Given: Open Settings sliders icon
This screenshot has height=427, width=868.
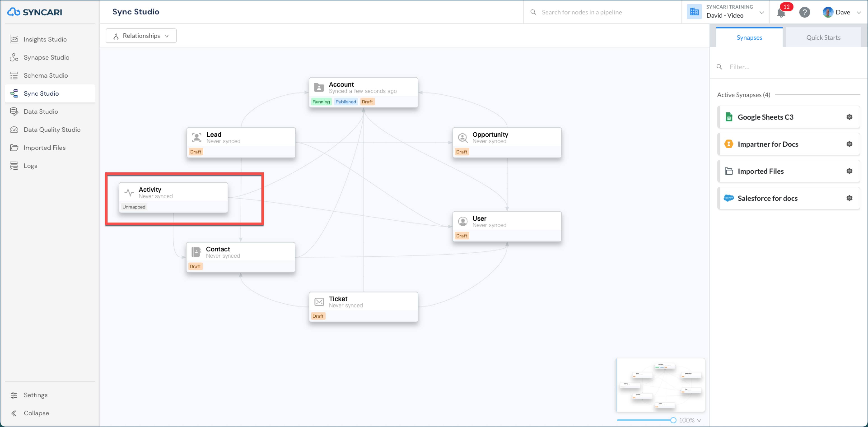Looking at the screenshot, I should coord(14,395).
